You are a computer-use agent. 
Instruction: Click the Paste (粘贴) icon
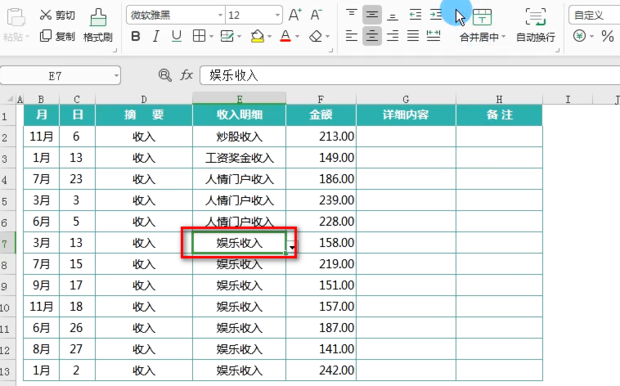tap(16, 18)
